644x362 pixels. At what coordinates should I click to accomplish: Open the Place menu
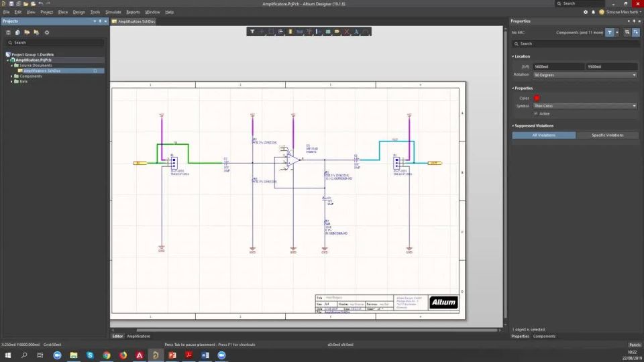(x=63, y=12)
